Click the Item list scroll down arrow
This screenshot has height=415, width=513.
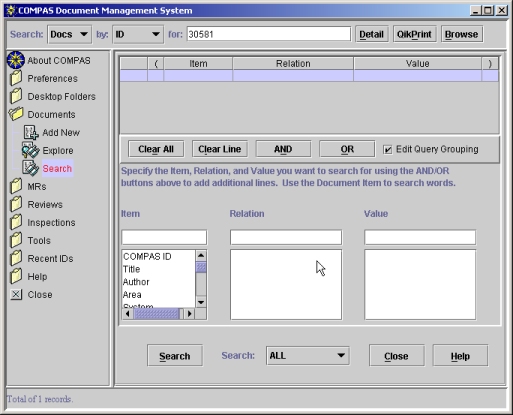click(x=201, y=302)
